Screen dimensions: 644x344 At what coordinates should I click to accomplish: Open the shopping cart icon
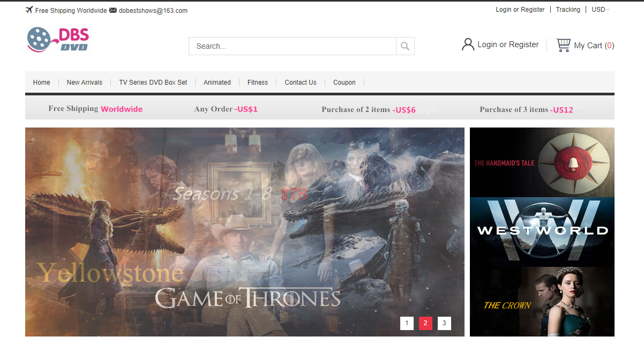coord(563,45)
